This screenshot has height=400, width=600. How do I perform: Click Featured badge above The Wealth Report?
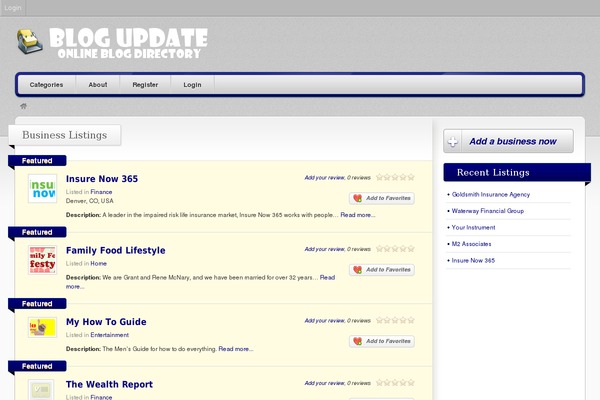click(37, 366)
